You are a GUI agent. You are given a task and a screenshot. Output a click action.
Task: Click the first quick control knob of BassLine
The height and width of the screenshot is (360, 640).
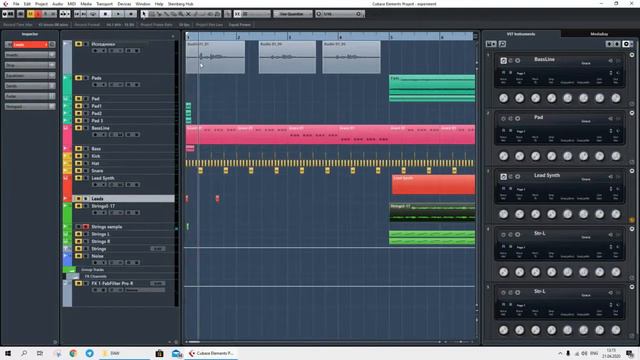point(504,98)
